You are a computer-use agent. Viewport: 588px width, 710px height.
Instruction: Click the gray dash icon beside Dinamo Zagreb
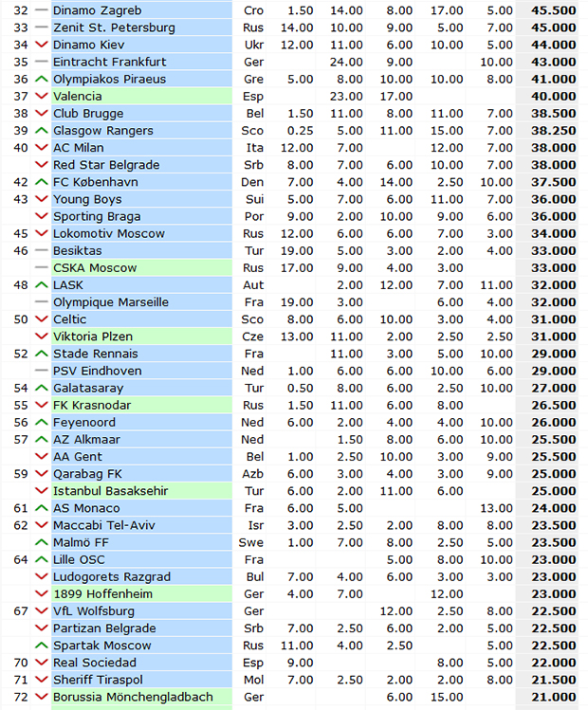point(41,10)
